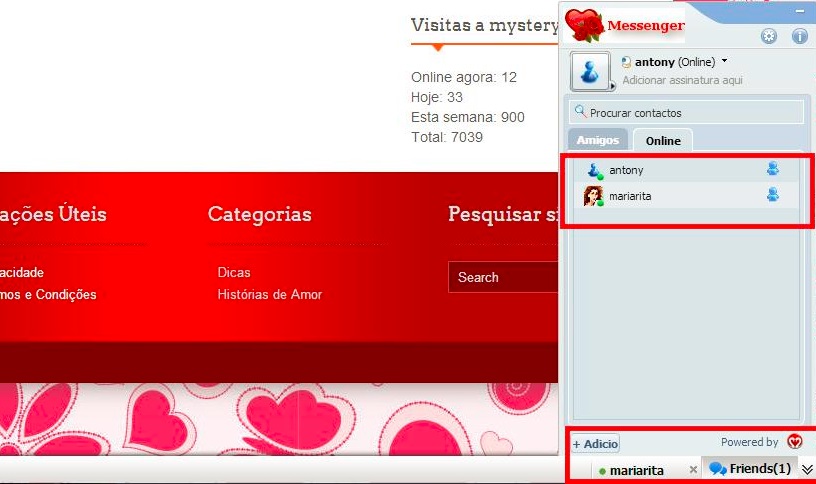Click the Messenger info icon
The image size is (816, 484).
[799, 36]
